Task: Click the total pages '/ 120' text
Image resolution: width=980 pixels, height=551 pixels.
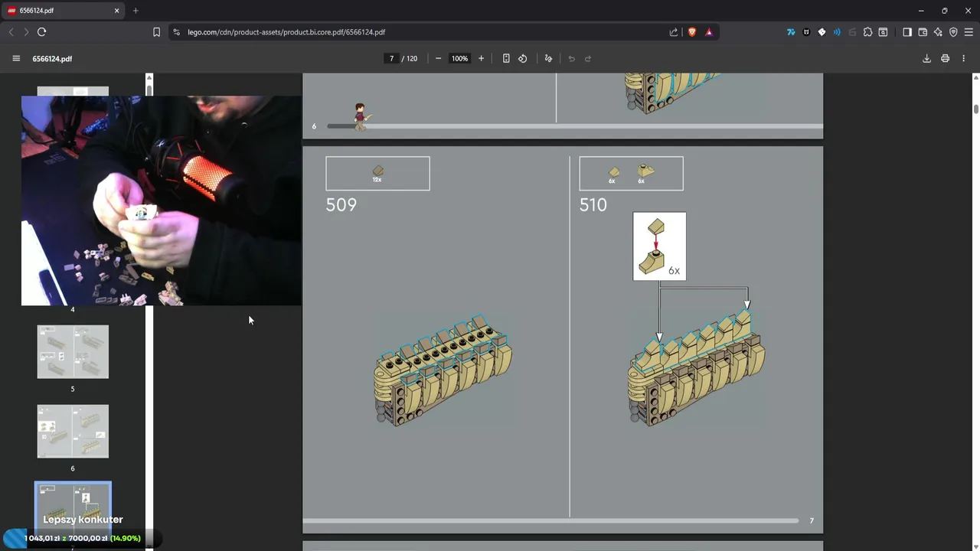Action: click(410, 58)
